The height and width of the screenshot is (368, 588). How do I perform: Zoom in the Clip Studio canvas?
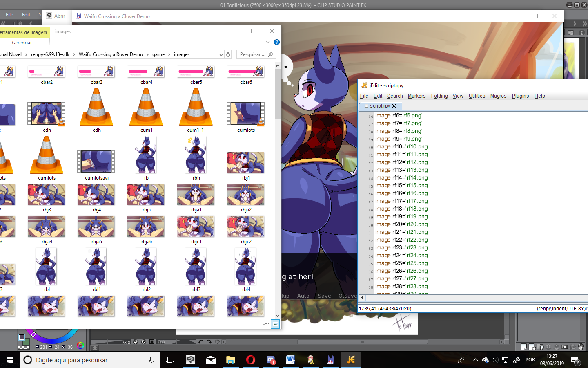coord(144,342)
